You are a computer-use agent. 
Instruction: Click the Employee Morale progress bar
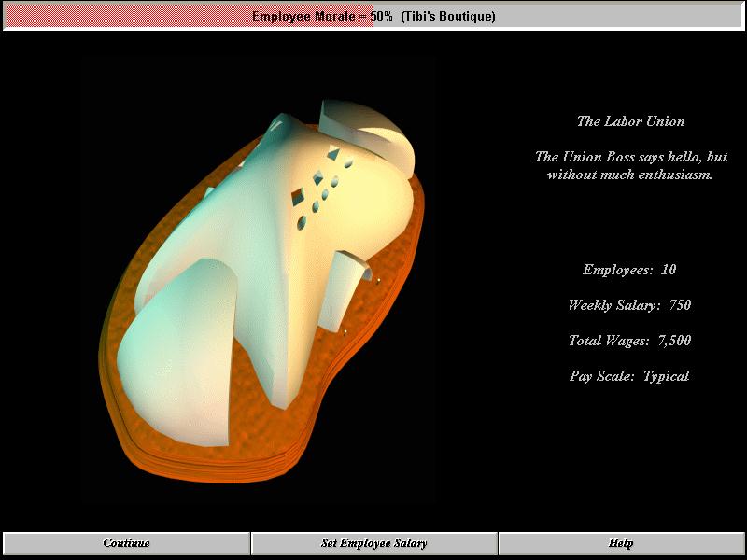(x=373, y=16)
